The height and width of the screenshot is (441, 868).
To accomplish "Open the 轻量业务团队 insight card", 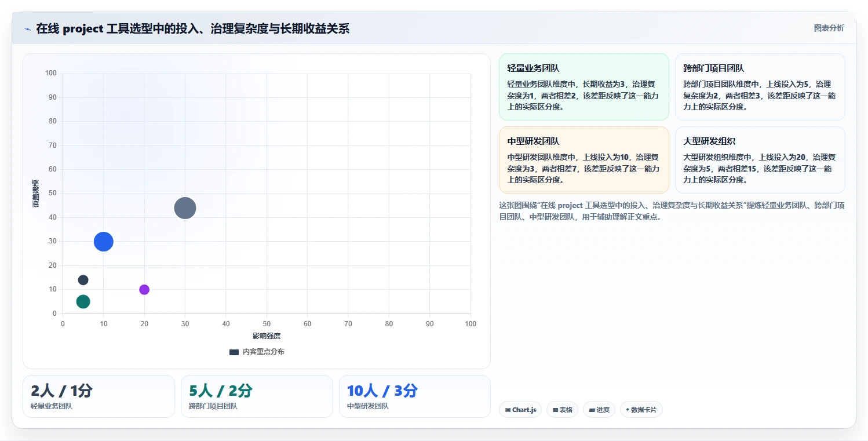I will (x=583, y=87).
